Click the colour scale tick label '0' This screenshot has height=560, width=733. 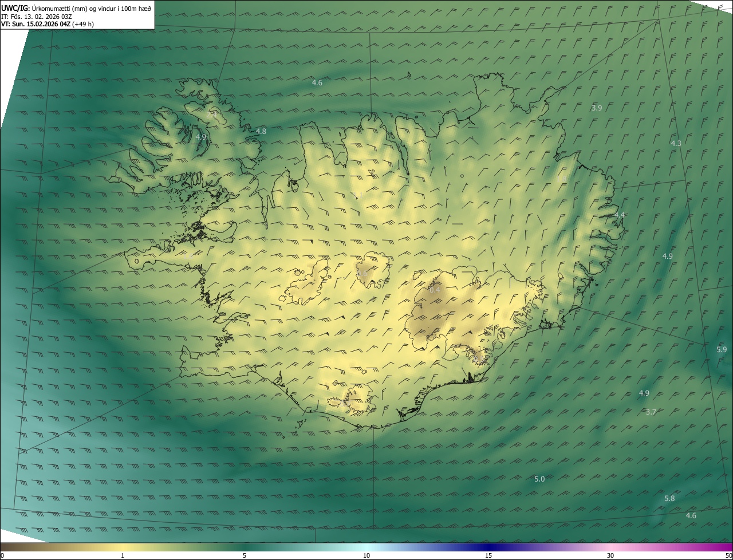(2, 555)
